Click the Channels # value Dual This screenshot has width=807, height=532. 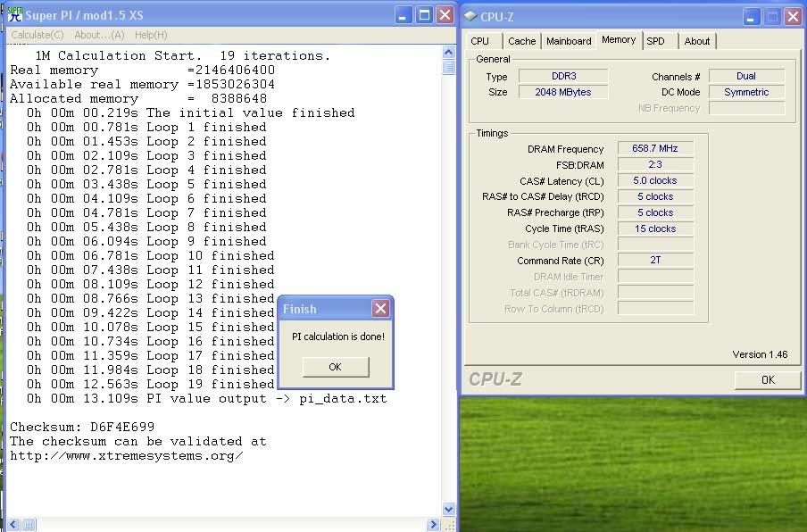click(746, 76)
